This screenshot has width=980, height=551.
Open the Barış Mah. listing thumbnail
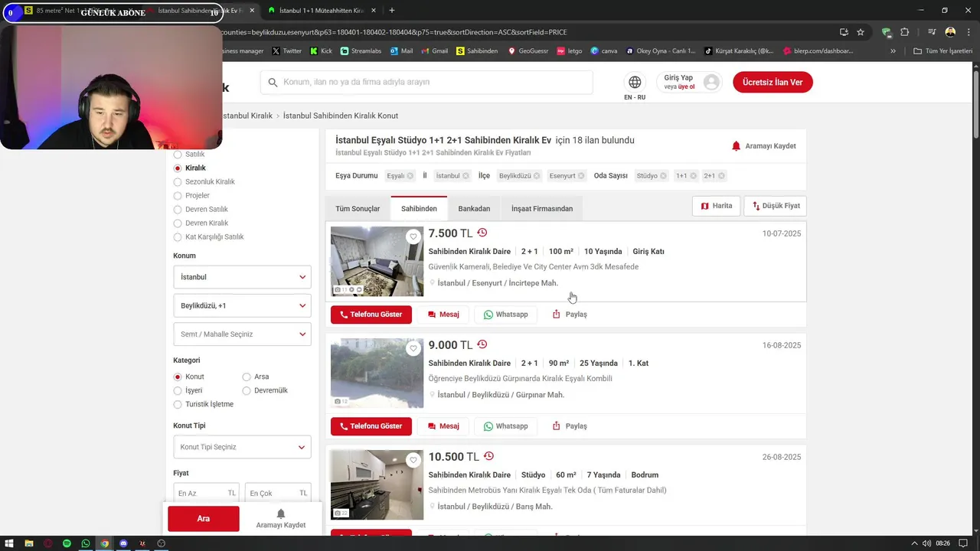[377, 485]
